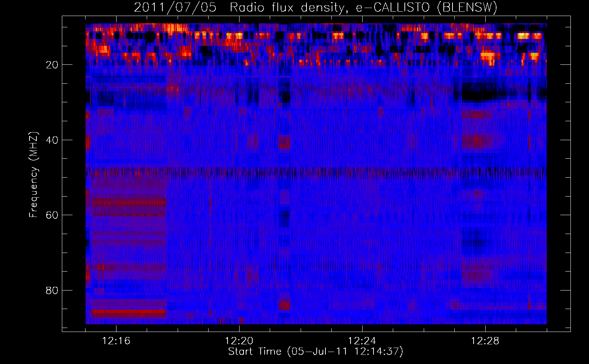This screenshot has height=364, width=589.
Task: Click the 'Frequency (MHZ)' axis label
Action: 33,175
